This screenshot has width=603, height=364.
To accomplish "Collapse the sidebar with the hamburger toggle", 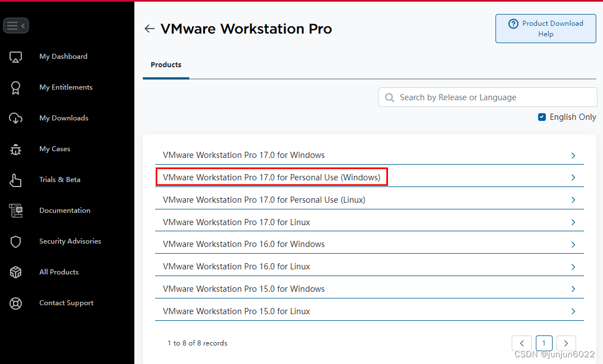I will (16, 26).
